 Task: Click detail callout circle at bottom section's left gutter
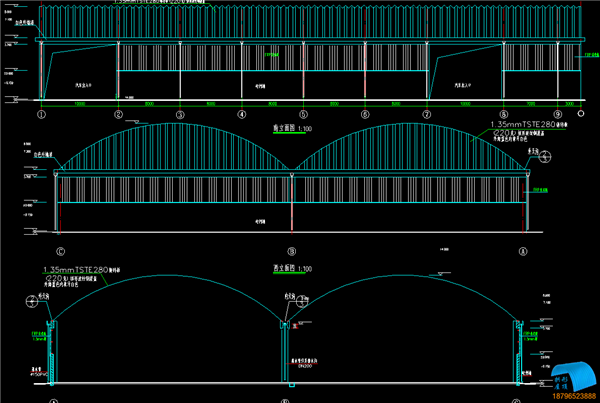[x=32, y=301]
